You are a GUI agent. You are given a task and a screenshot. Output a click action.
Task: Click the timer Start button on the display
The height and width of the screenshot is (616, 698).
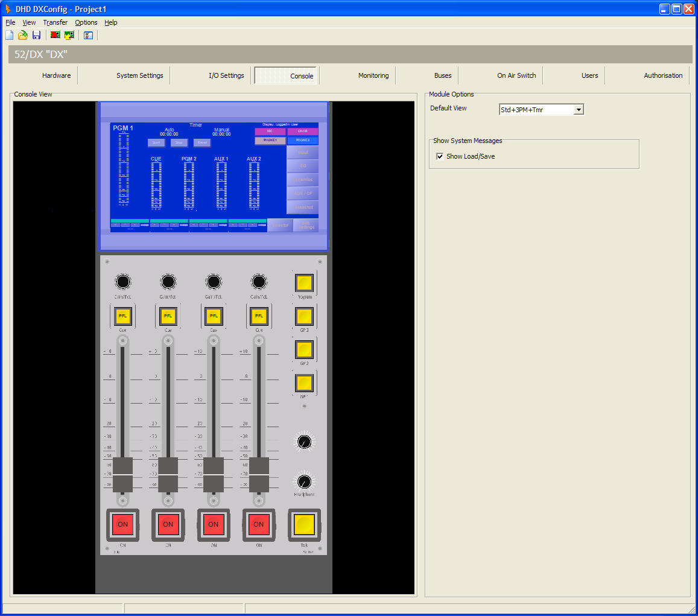point(156,142)
